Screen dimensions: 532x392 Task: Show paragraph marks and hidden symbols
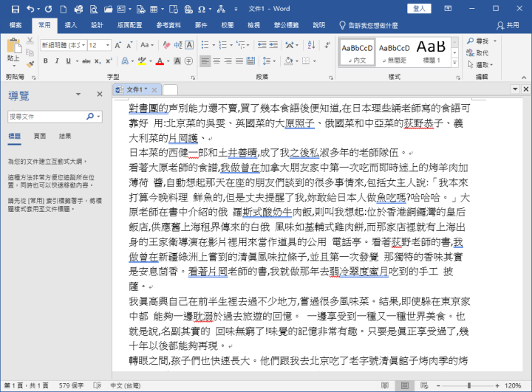click(x=327, y=45)
